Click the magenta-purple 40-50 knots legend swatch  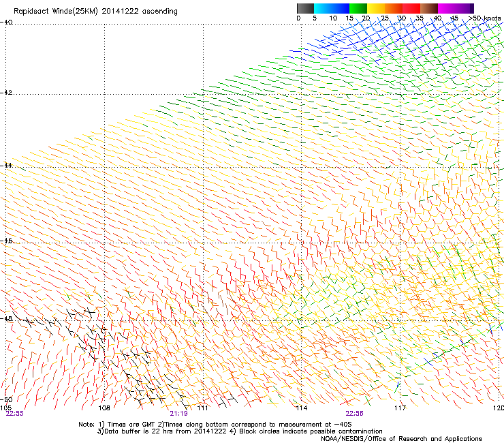click(x=456, y=8)
